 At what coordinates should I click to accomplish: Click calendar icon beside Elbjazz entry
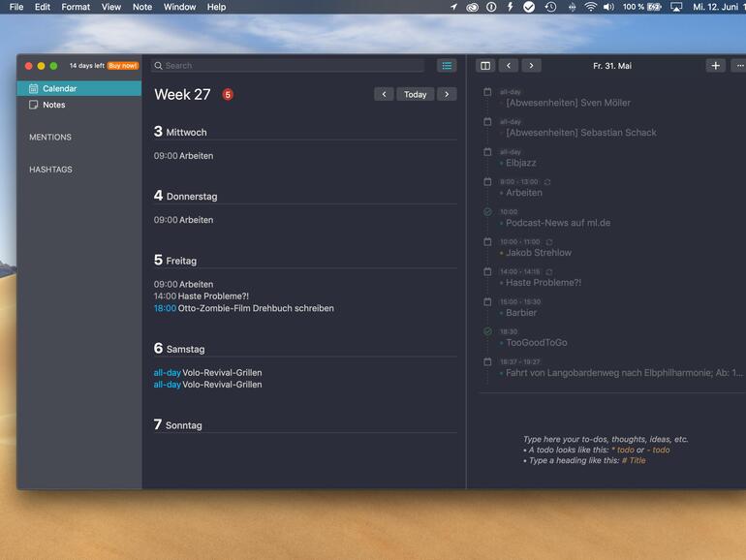pos(487,152)
